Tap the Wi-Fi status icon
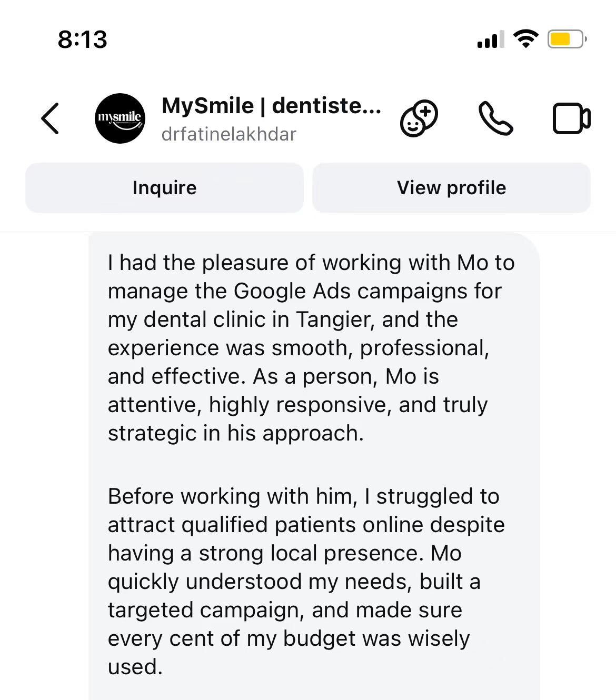This screenshot has width=616, height=700. tap(525, 39)
